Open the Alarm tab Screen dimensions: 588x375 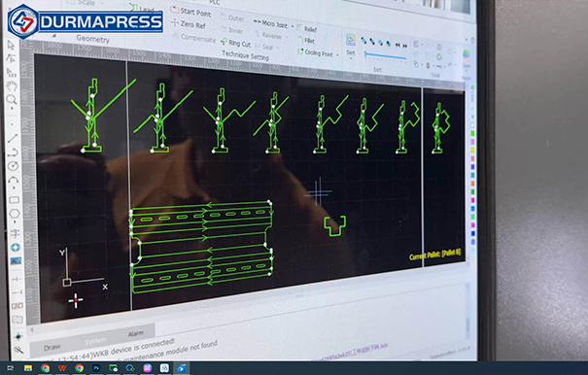[135, 333]
